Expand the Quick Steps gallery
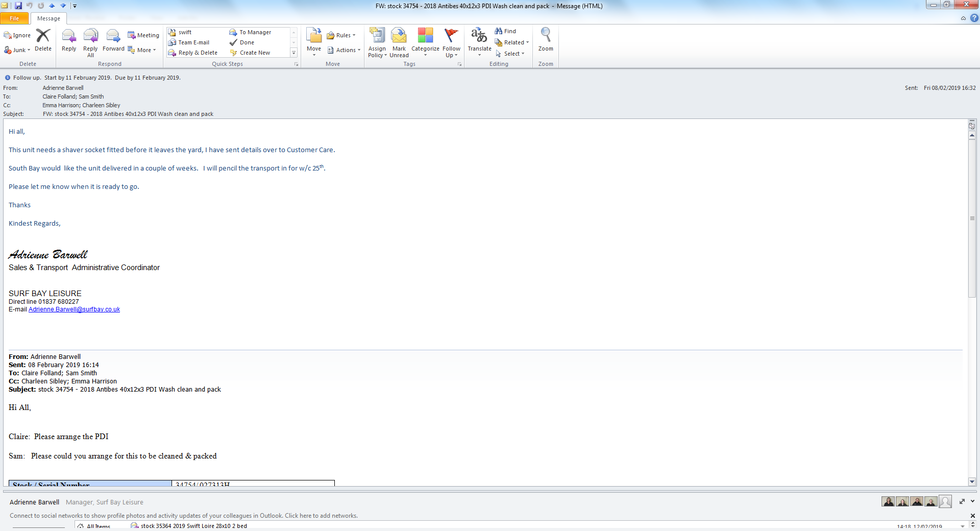 click(293, 53)
